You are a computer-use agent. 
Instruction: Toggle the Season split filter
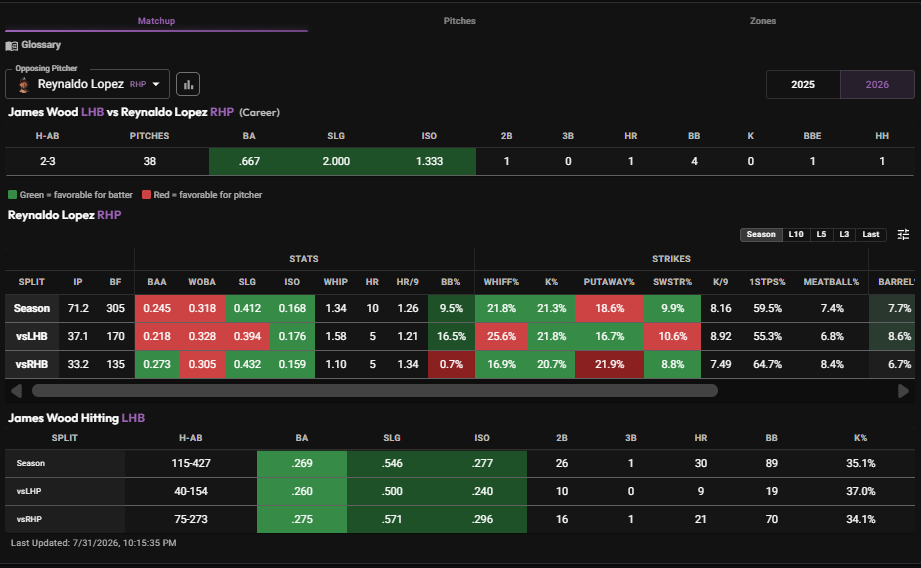pos(761,234)
